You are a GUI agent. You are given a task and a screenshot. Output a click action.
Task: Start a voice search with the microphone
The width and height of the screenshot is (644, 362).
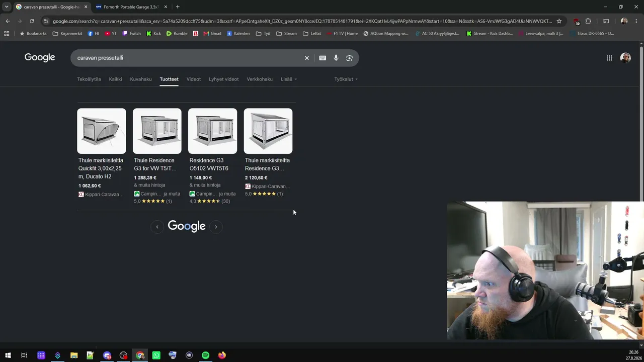pos(336,58)
